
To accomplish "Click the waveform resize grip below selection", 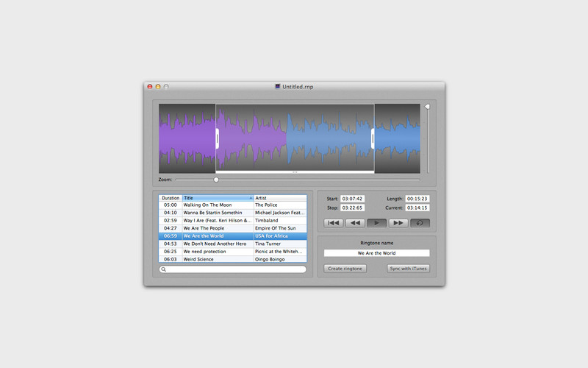I will 295,172.
